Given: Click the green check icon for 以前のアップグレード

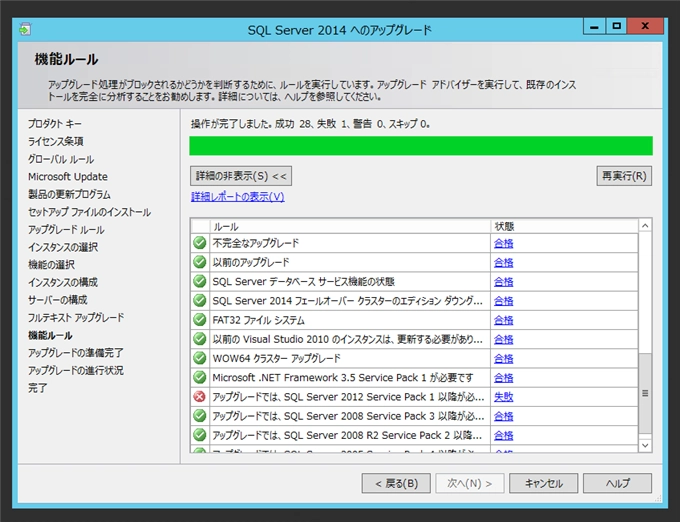Looking at the screenshot, I should (199, 262).
